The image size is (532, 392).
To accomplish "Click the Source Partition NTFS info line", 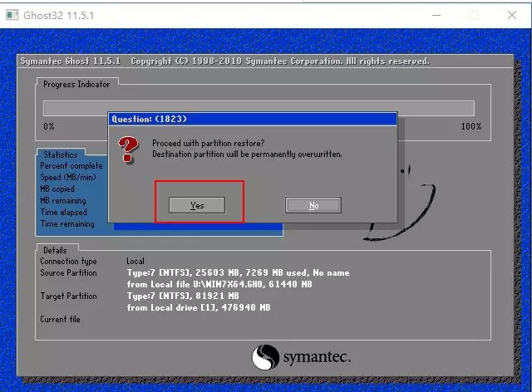I will coord(238,272).
